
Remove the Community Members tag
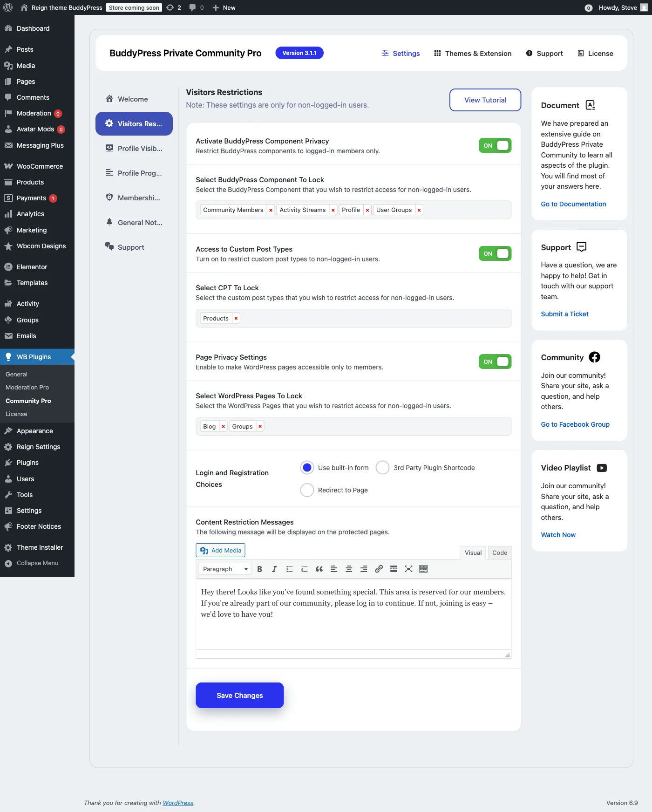[271, 210]
